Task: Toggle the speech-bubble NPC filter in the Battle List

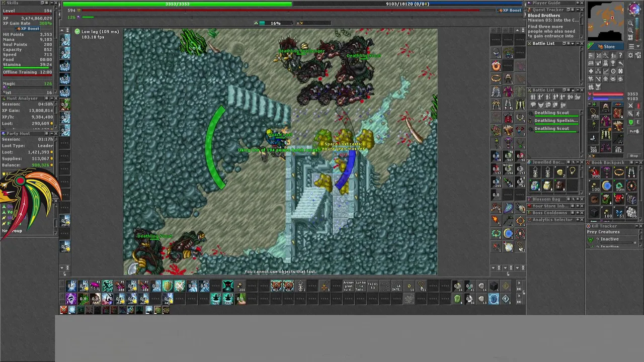Action: coord(533,105)
